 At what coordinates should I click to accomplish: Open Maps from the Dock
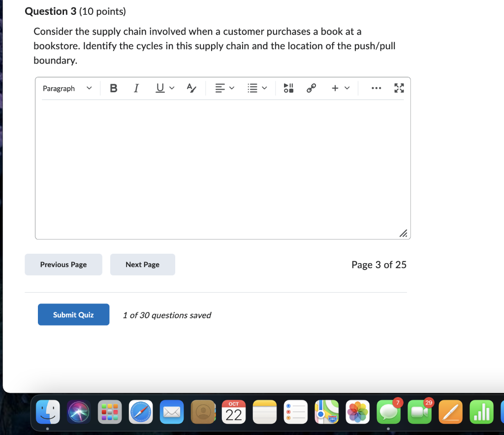point(327,412)
